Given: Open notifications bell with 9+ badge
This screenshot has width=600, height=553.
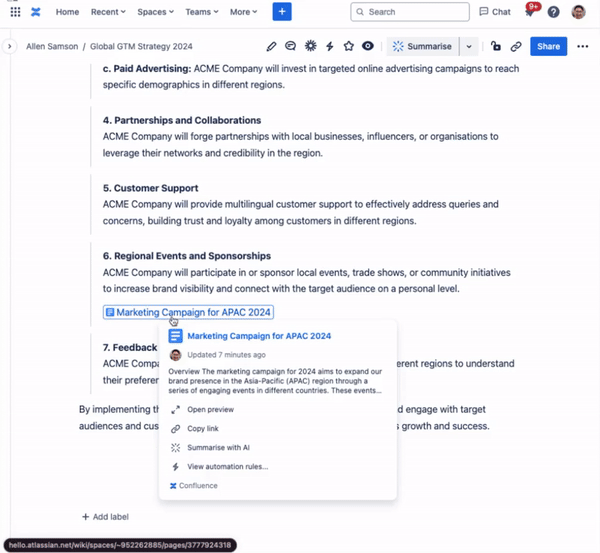Looking at the screenshot, I should (x=530, y=12).
